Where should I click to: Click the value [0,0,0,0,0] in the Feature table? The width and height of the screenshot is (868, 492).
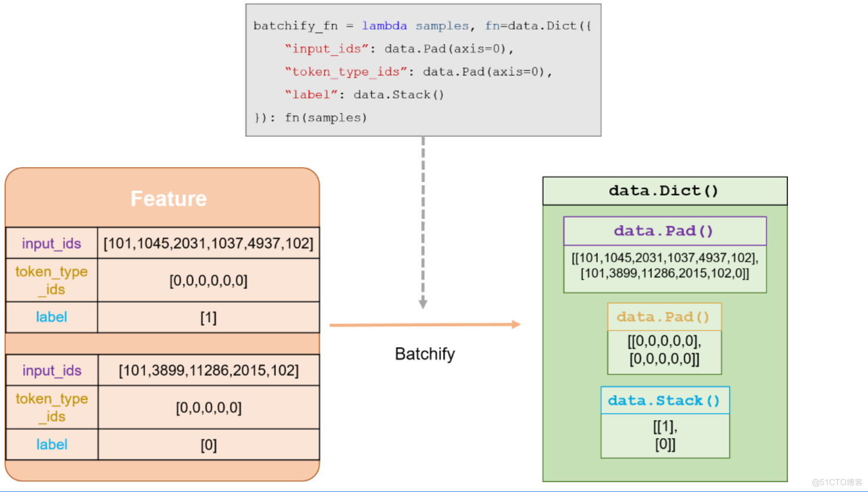pyautogui.click(x=209, y=407)
